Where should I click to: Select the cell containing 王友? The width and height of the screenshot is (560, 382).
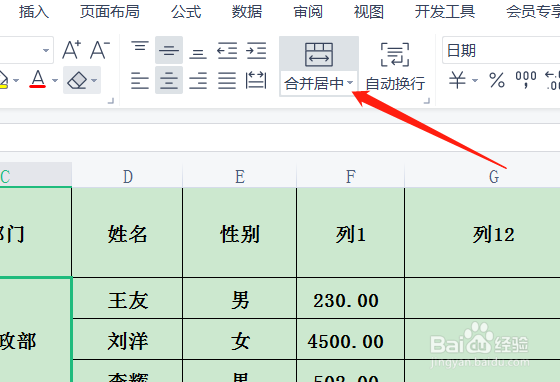pyautogui.click(x=128, y=298)
